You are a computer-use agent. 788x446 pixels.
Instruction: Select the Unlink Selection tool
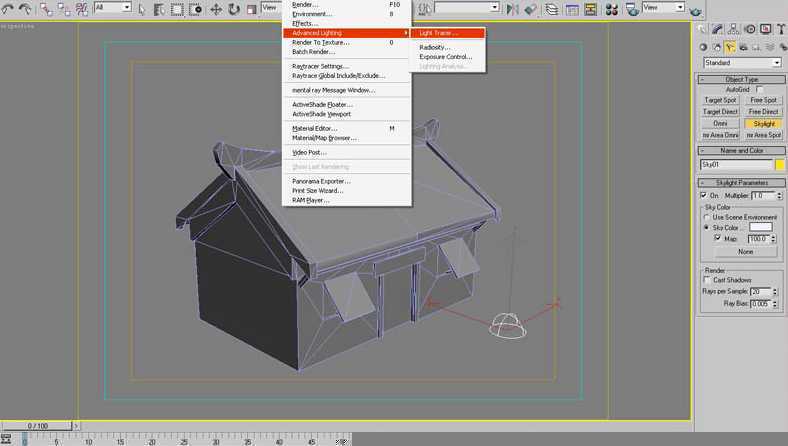[x=64, y=9]
